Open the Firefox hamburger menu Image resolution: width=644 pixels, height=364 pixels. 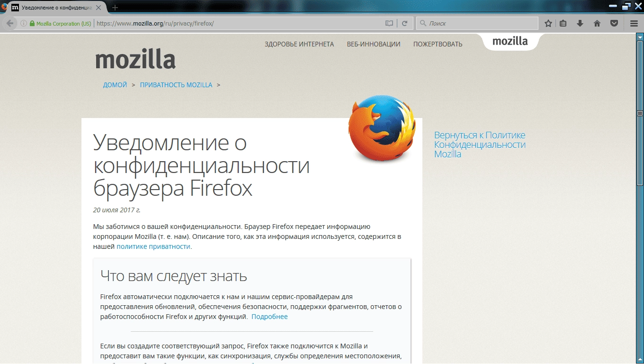(x=634, y=23)
